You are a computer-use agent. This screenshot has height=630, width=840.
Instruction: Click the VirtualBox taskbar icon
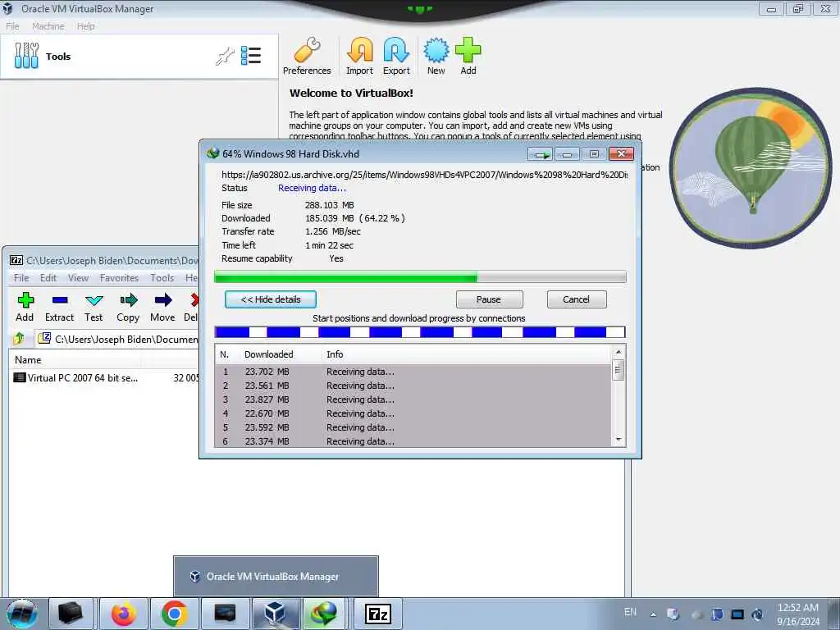click(x=276, y=614)
